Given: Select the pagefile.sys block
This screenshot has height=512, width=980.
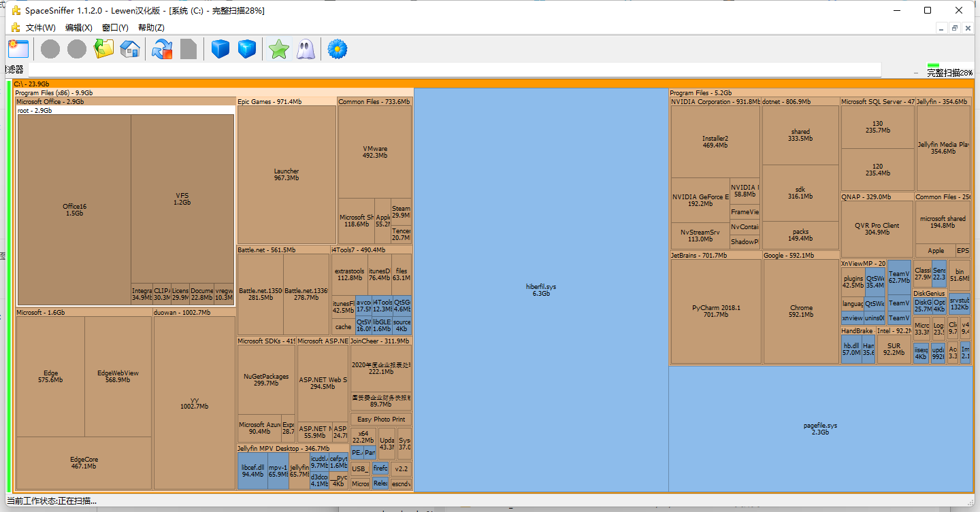Looking at the screenshot, I should [820, 428].
